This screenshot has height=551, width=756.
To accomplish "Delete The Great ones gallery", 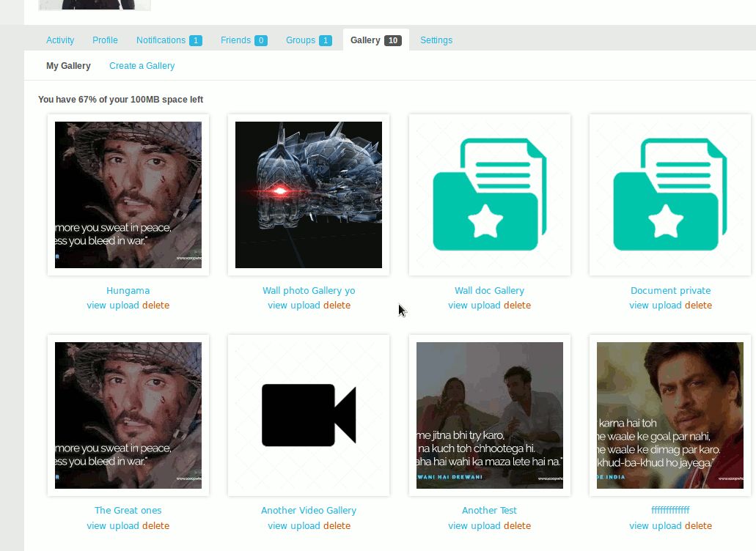I will pos(155,525).
